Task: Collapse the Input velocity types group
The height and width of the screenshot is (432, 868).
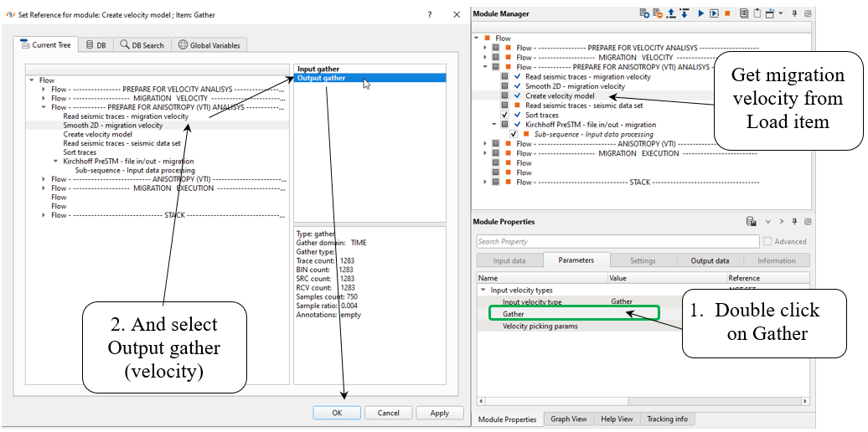Action: pos(483,290)
